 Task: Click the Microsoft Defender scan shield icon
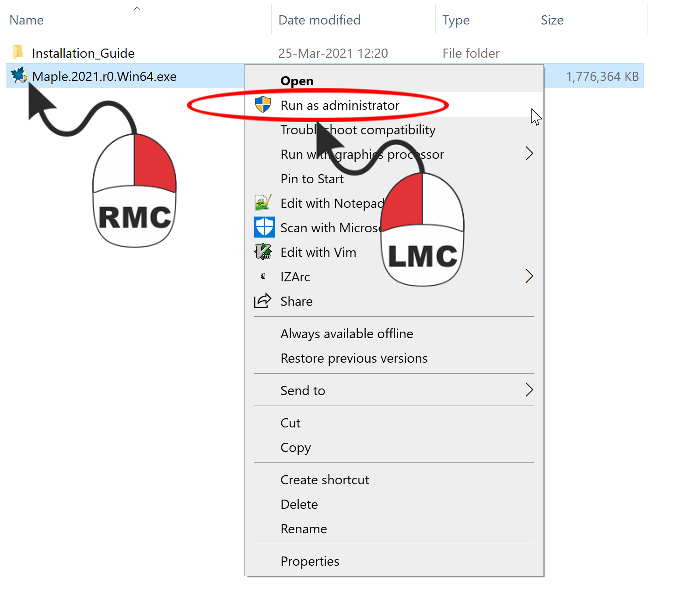264,227
